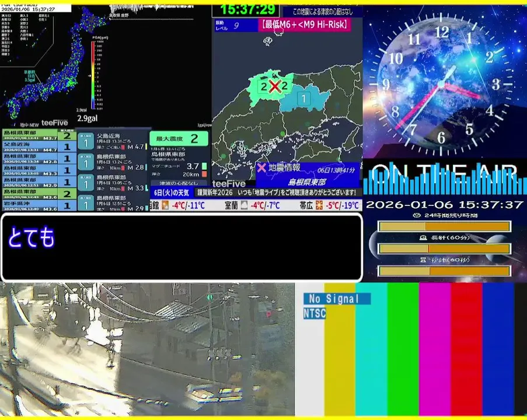Select the 島根県東部 13:41 M3.7 row
The width and height of the screenshot is (527, 420).
(x=39, y=135)
